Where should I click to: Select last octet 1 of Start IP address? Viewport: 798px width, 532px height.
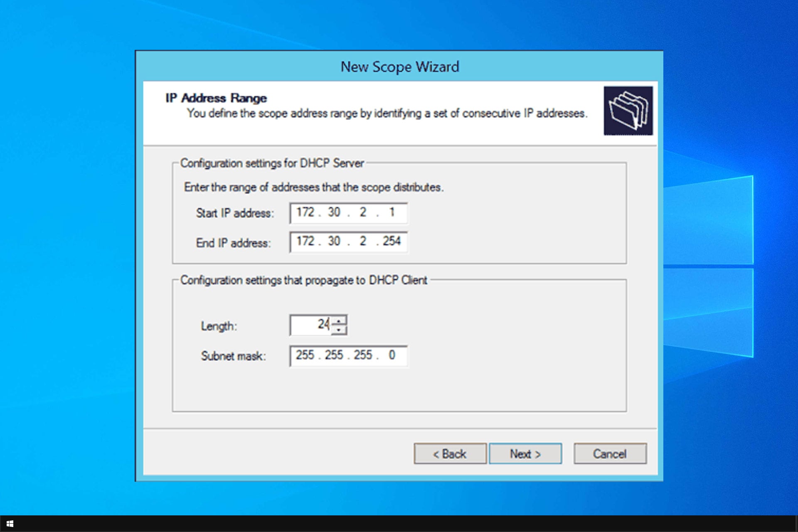[x=392, y=212]
